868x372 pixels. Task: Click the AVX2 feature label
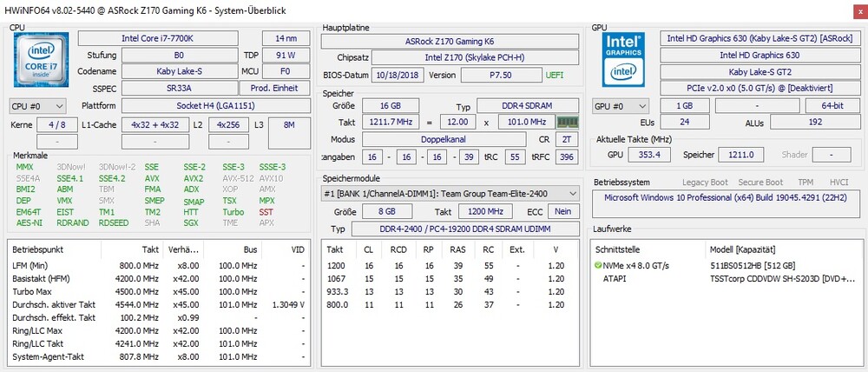194,178
